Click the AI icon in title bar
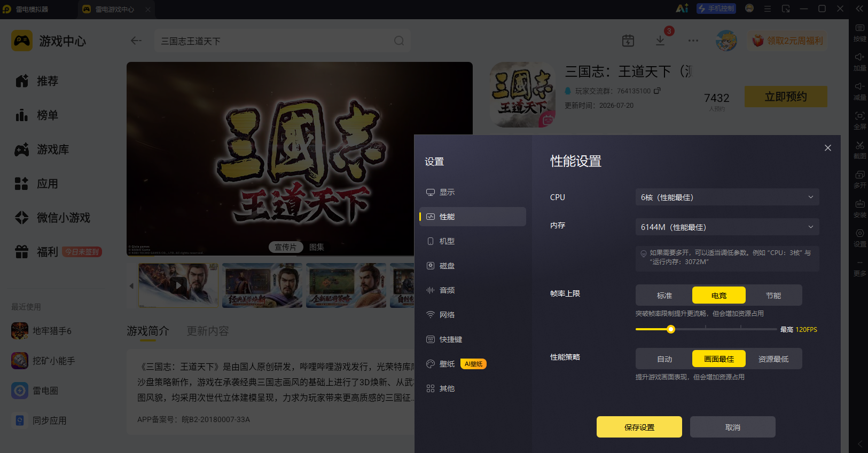Viewport: 868px width, 453px height. click(682, 9)
